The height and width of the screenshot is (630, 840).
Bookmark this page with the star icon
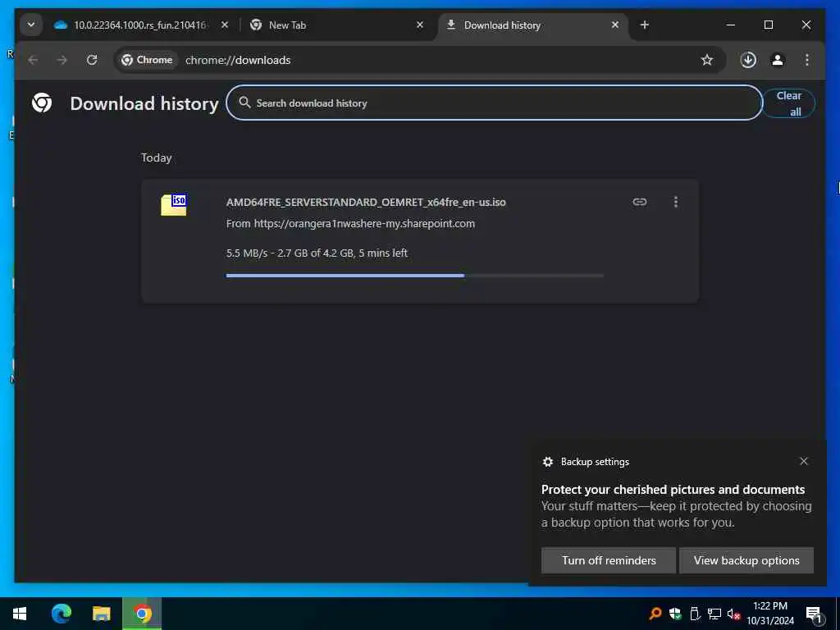coord(706,60)
